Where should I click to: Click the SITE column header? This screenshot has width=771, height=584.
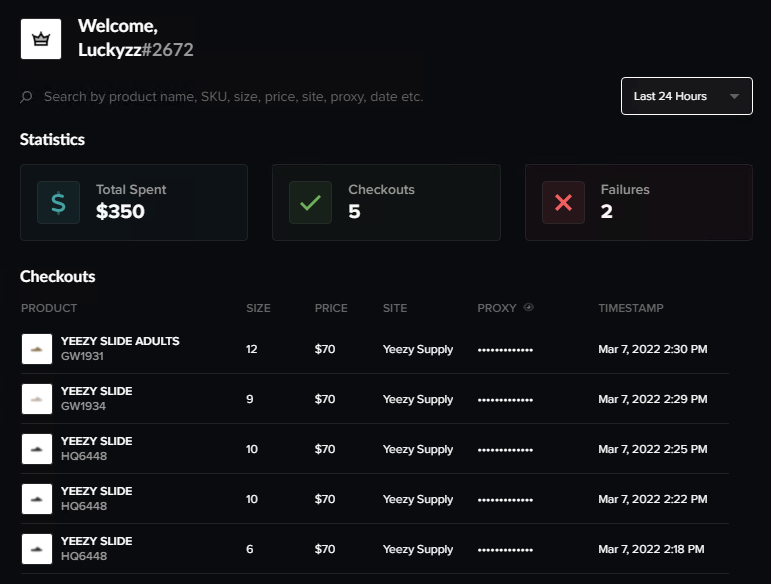[x=395, y=308]
